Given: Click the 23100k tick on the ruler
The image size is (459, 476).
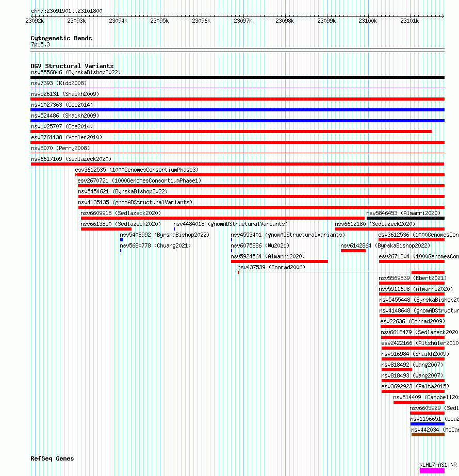Looking at the screenshot, I should (x=368, y=21).
